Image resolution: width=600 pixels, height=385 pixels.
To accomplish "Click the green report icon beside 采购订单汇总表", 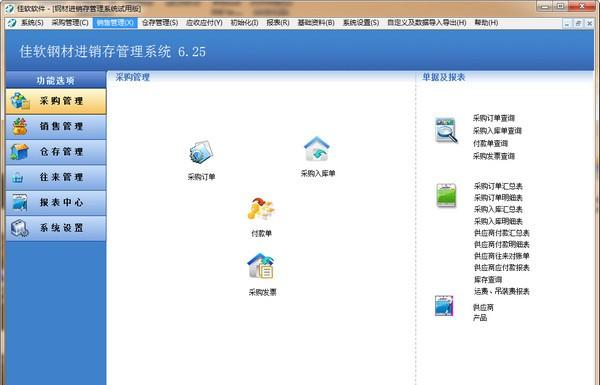I will pos(446,195).
